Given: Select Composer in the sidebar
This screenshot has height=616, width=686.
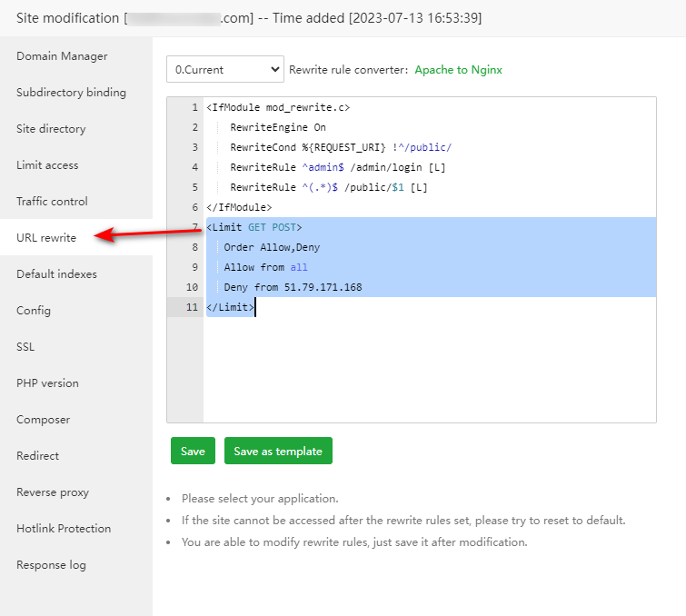Looking at the screenshot, I should coord(43,420).
